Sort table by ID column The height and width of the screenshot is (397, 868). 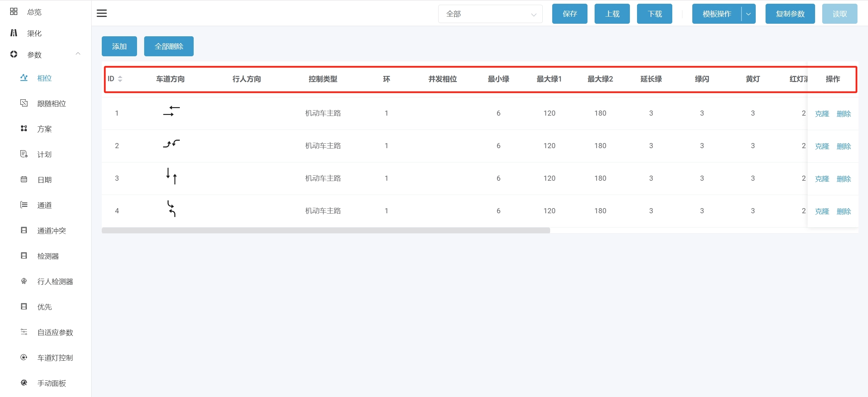click(120, 79)
